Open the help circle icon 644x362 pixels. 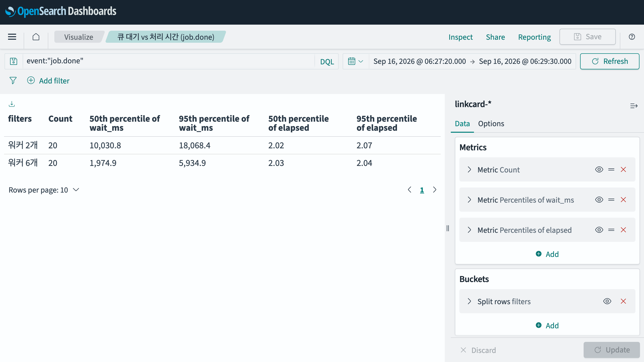(x=632, y=37)
